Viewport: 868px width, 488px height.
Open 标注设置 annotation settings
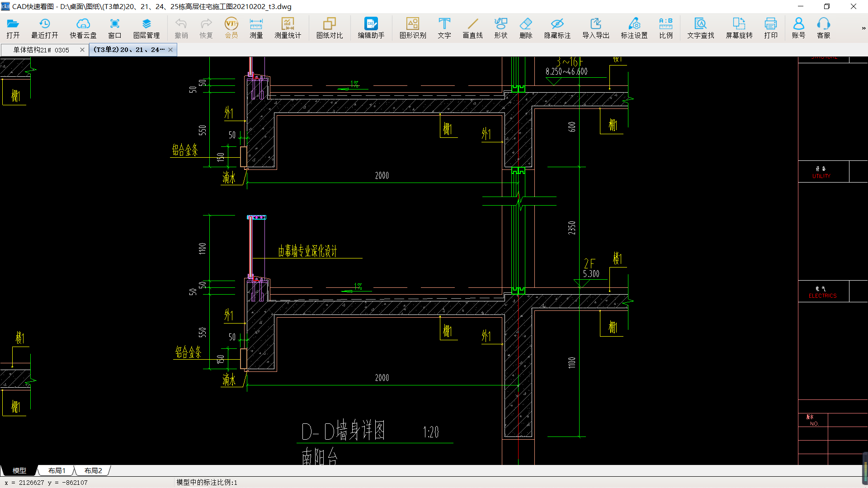(x=634, y=28)
